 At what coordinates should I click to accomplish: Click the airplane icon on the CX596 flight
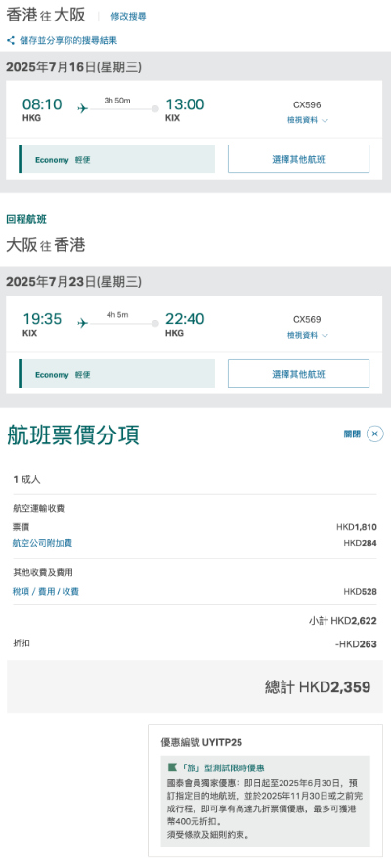click(x=83, y=108)
